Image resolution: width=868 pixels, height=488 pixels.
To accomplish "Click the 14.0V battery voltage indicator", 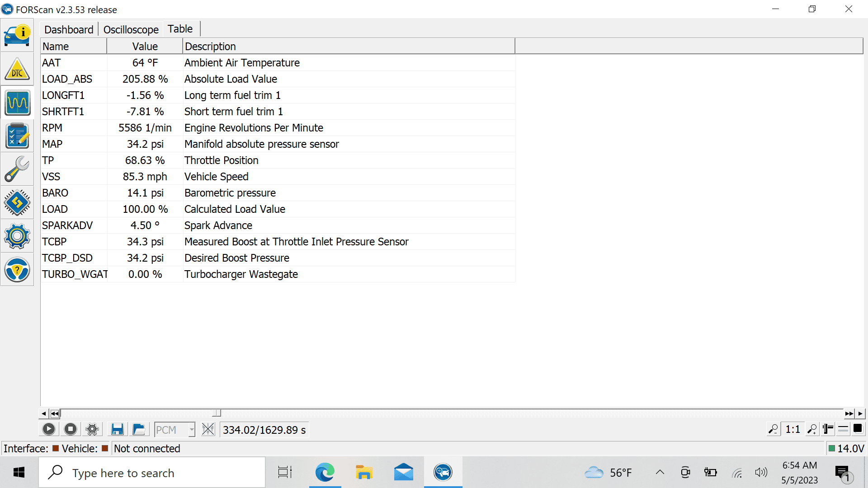I will click(x=846, y=448).
